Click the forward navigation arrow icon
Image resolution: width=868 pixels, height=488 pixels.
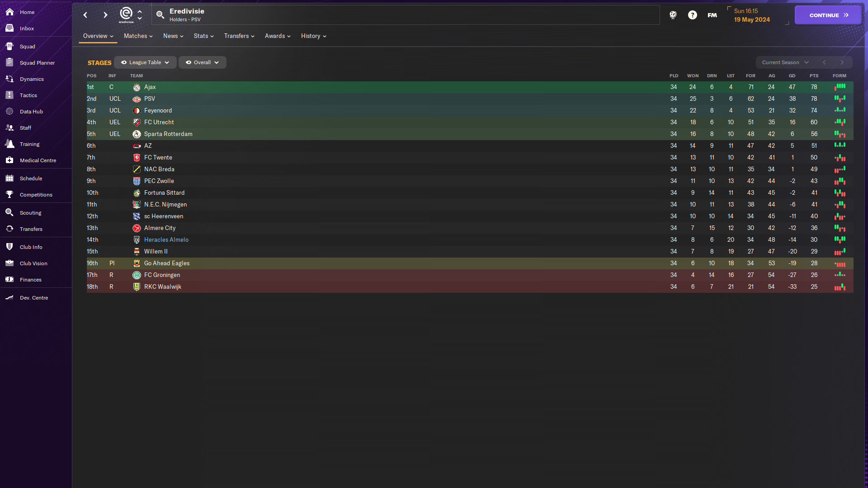click(x=105, y=15)
